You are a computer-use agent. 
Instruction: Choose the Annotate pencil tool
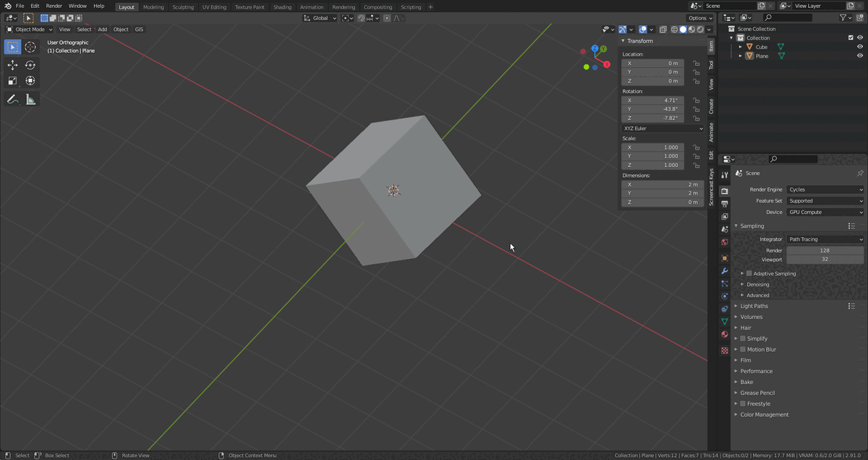pos(13,99)
